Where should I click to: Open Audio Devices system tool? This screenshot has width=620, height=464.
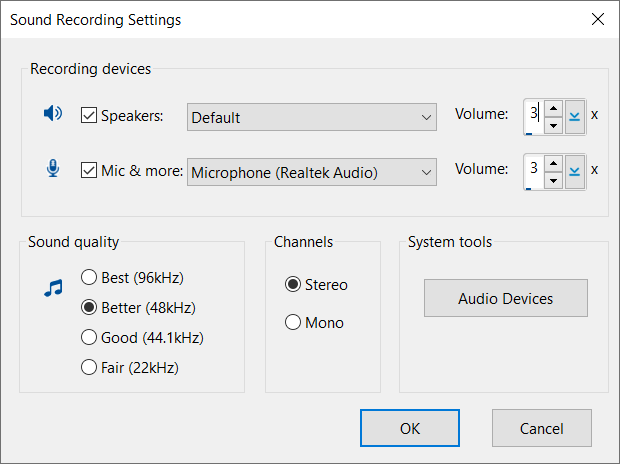point(505,298)
